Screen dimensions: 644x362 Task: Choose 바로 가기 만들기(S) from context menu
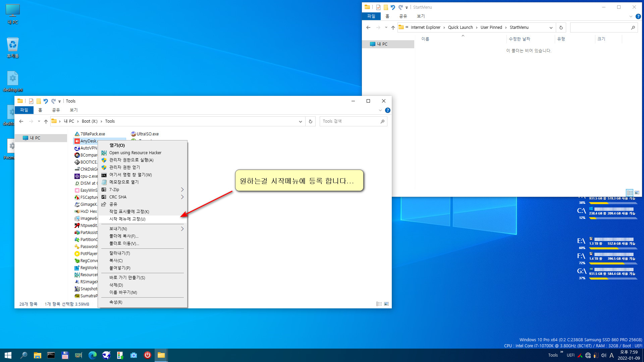[x=142, y=278]
